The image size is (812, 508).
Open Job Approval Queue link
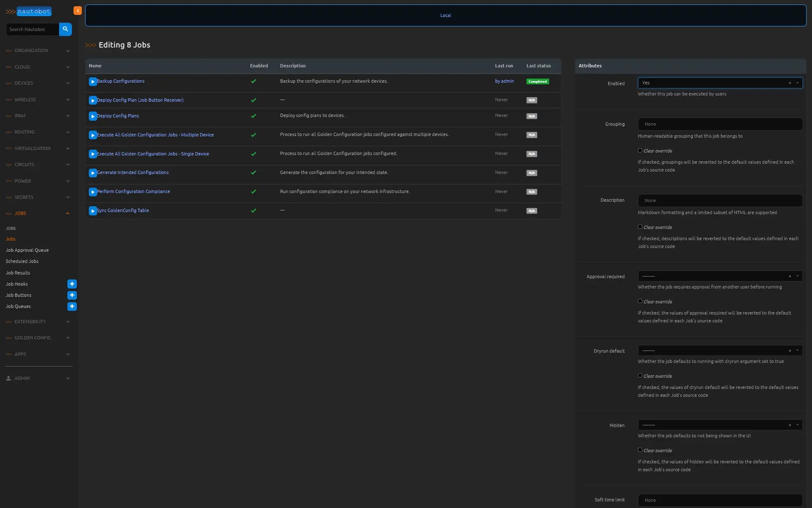[27, 250]
